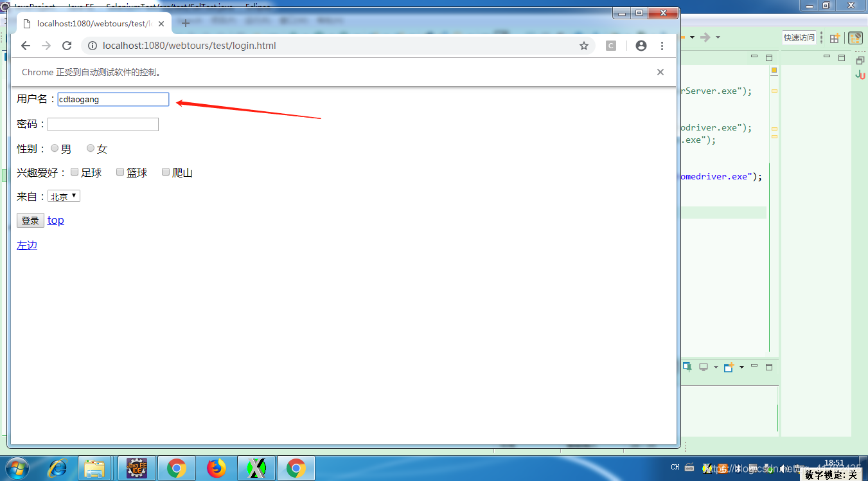Select the 女 gender radio button
This screenshot has width=868, height=481.
(x=91, y=149)
